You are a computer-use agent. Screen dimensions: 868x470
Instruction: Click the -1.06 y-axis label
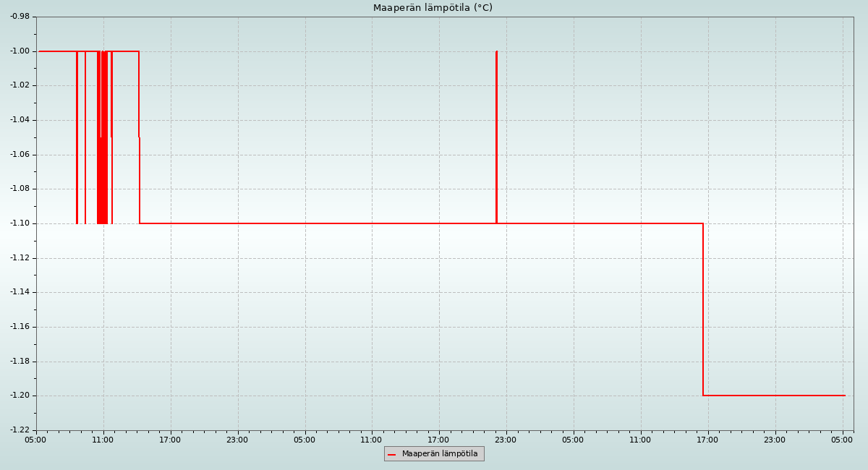tap(20, 155)
